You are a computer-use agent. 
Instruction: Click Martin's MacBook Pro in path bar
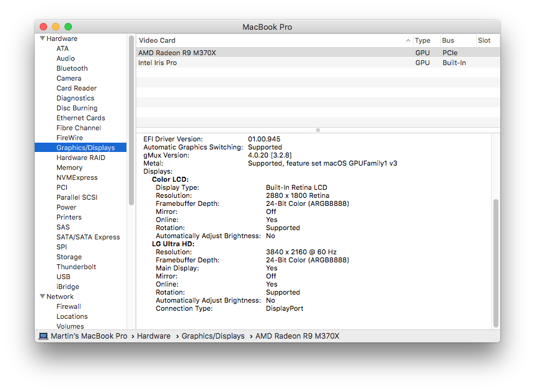point(89,336)
